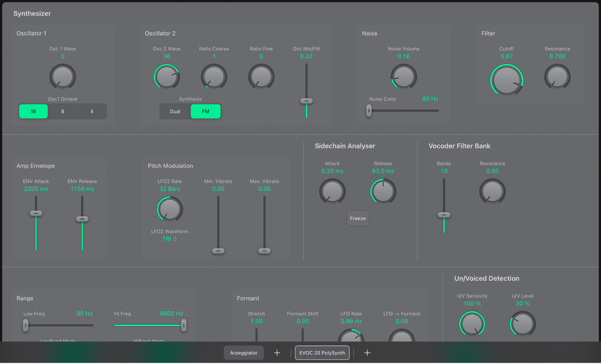Switch to the Arpeggiator plug-in tab

pos(244,353)
